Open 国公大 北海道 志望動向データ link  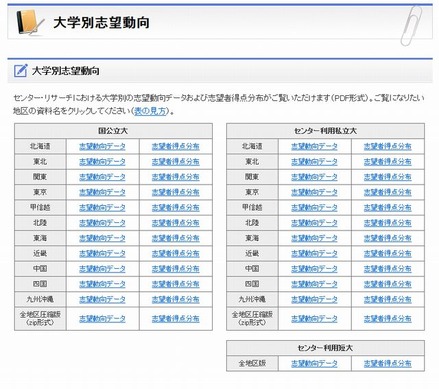pyautogui.click(x=102, y=146)
